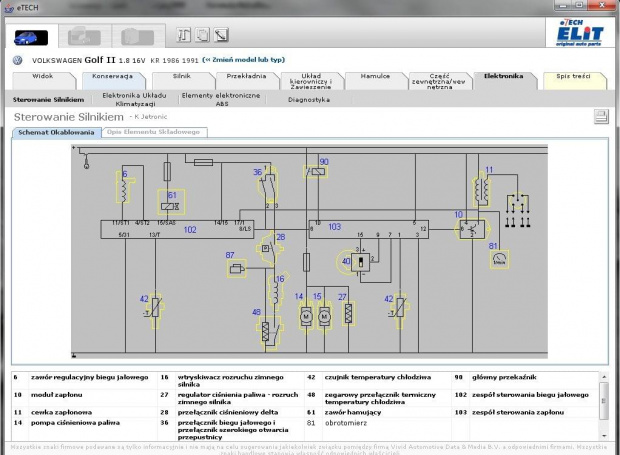Click the middle toolbar document icon
The width and height of the screenshot is (620, 455).
[202, 35]
